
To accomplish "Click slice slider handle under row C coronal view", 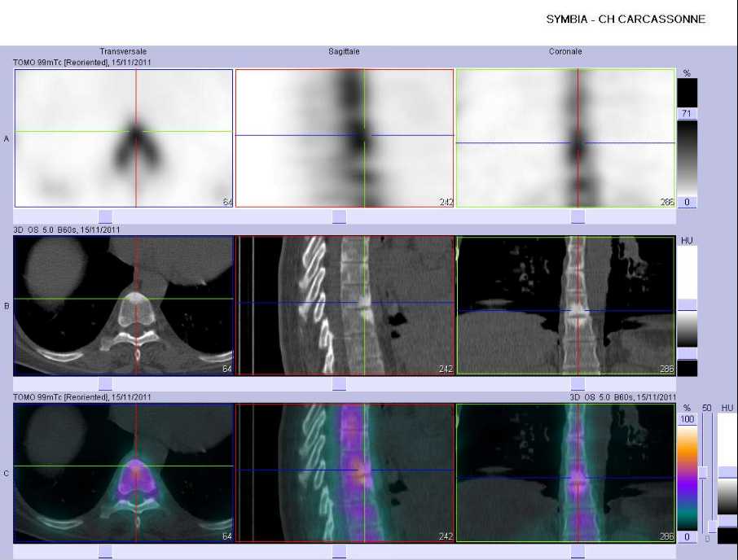I will click(x=578, y=552).
